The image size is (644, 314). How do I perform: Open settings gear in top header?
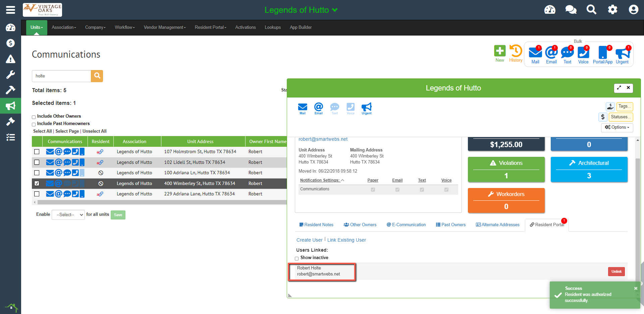point(612,9)
